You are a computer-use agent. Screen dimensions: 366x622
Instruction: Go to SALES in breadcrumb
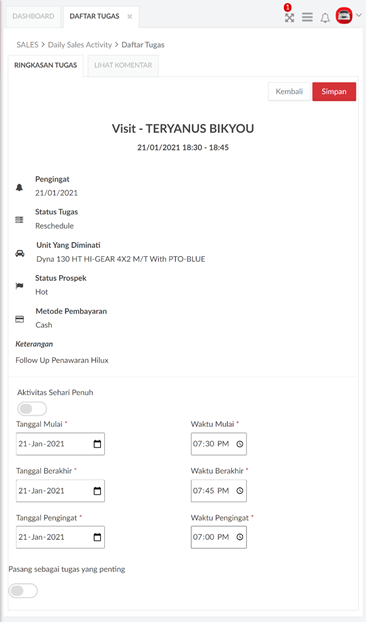click(27, 45)
